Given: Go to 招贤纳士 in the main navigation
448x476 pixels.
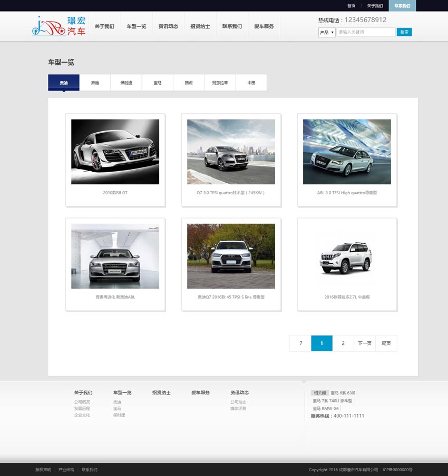Looking at the screenshot, I should coord(200,26).
